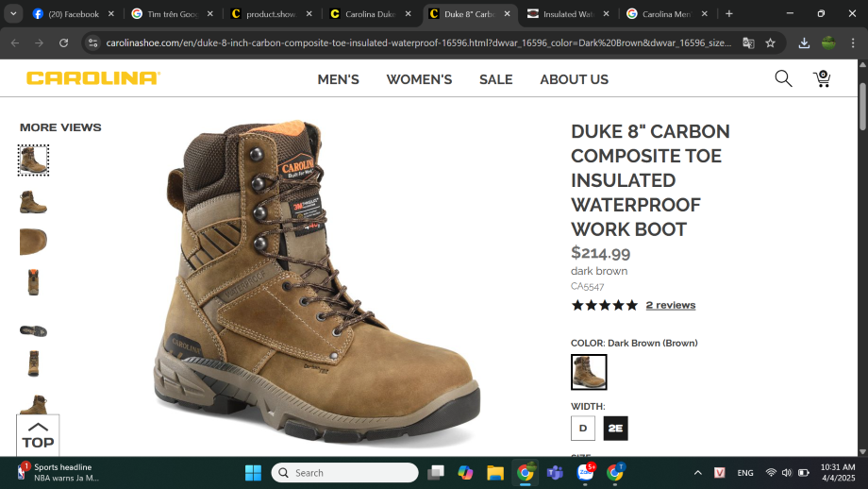Open Chrome three-dot menu

pos(853,42)
